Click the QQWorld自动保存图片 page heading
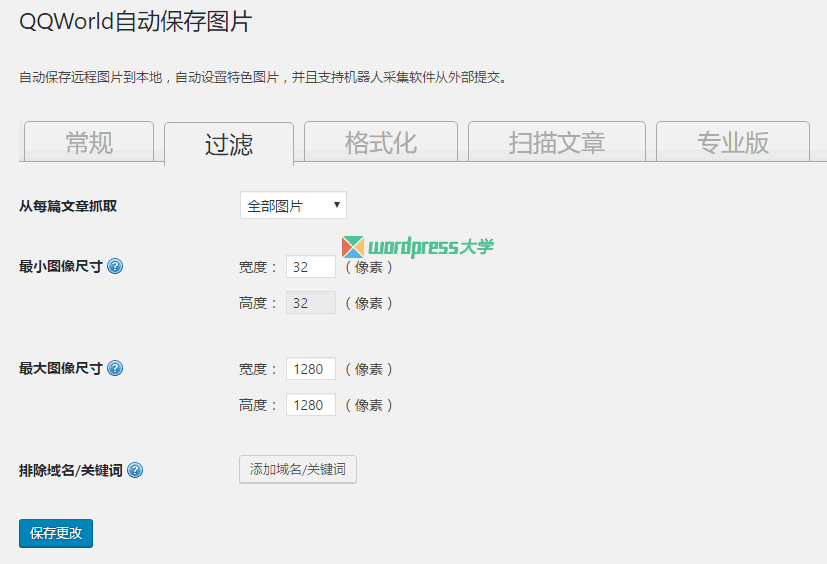This screenshot has width=827, height=564. 136,22
